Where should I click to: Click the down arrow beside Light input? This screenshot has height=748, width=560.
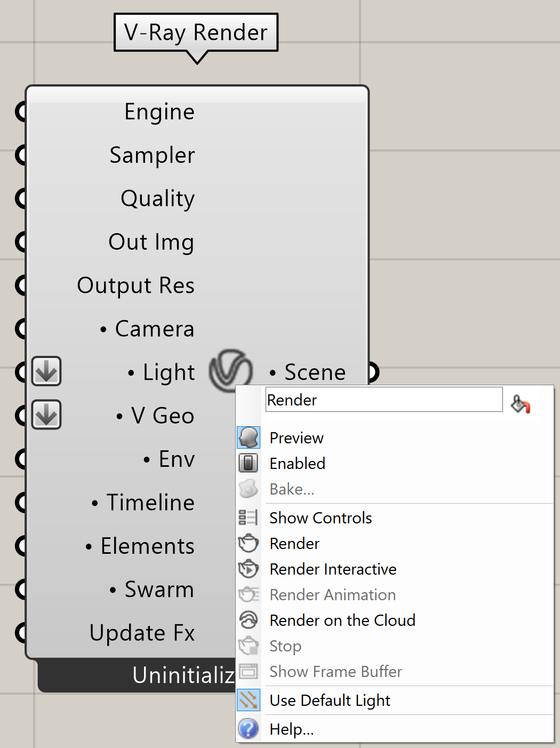click(46, 371)
